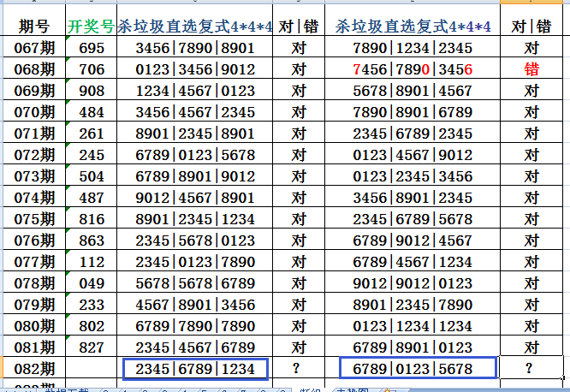
Task: Select cell 3456|4567|2345
Action: tap(195, 112)
